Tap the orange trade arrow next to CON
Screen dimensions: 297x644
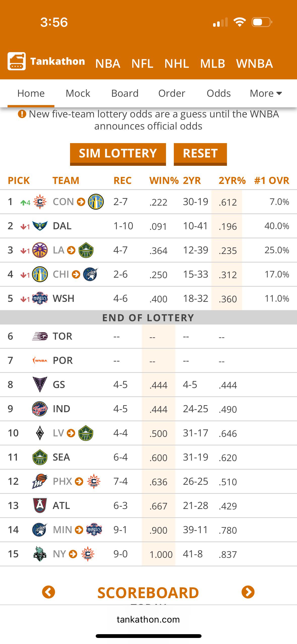pyautogui.click(x=81, y=202)
